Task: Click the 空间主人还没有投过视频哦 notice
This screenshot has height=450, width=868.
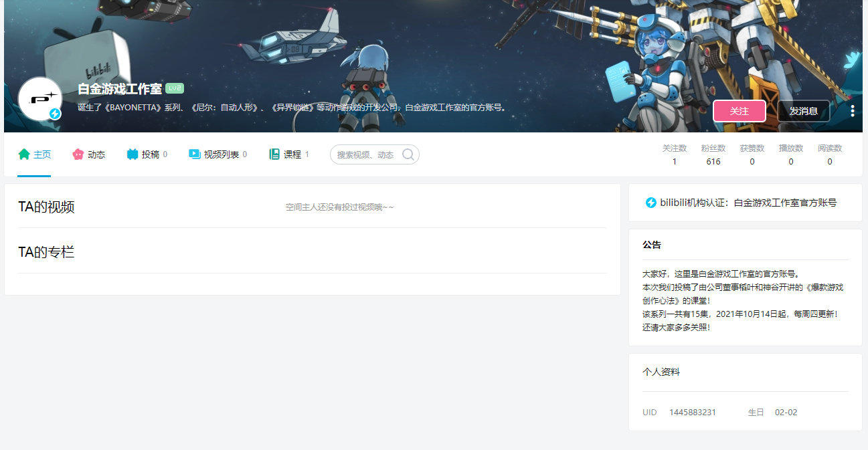Action: pos(340,207)
